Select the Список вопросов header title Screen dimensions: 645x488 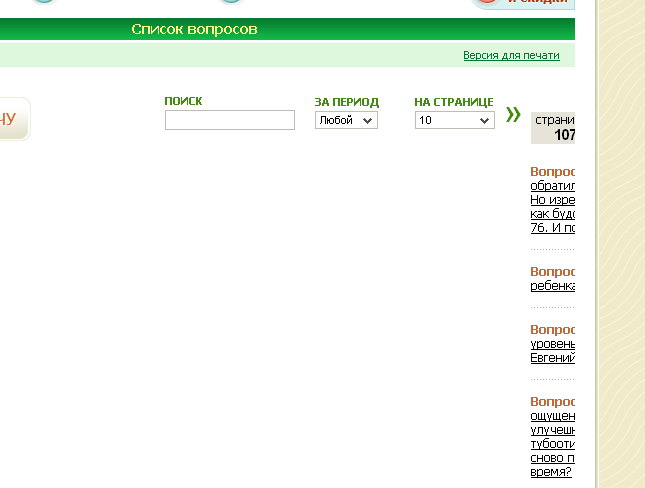(x=194, y=29)
